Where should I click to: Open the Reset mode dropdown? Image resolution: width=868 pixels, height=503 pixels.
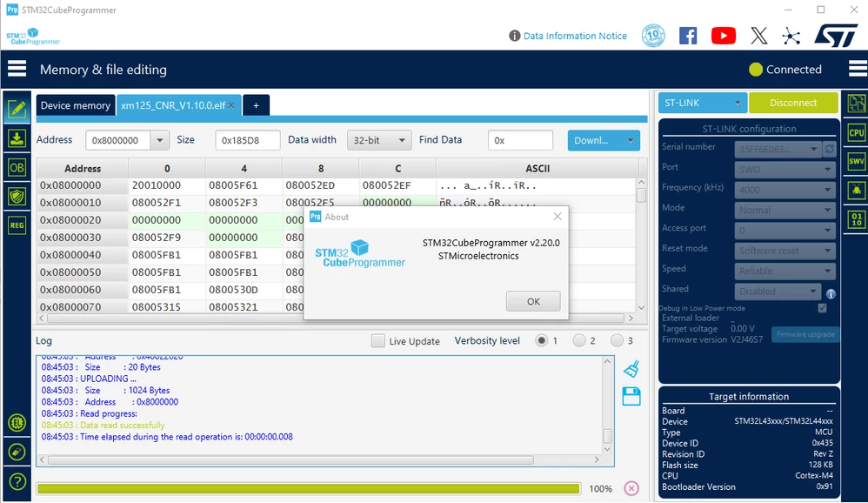(x=785, y=251)
